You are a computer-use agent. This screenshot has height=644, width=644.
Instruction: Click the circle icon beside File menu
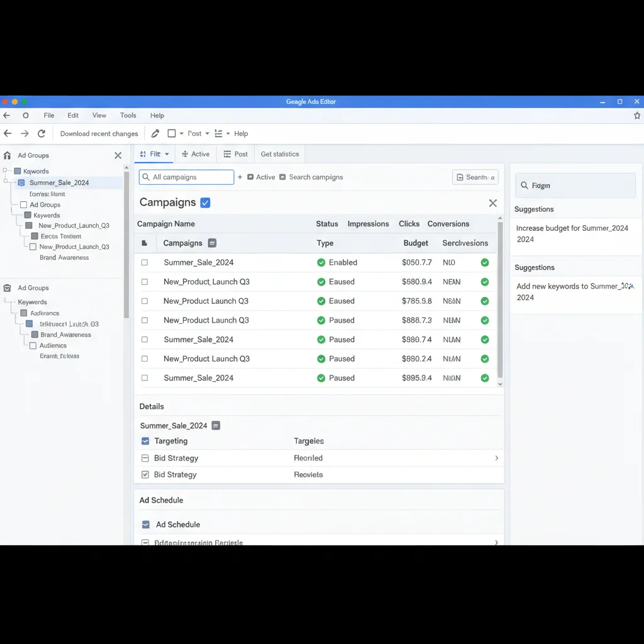click(25, 116)
